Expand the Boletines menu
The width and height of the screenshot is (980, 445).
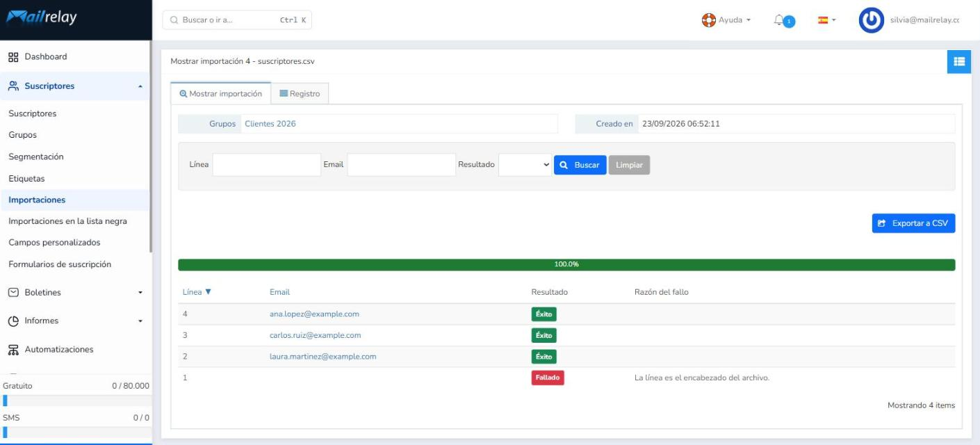click(140, 293)
